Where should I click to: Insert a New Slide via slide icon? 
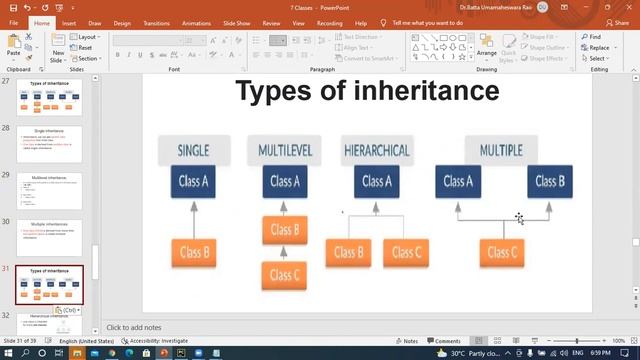(58, 41)
